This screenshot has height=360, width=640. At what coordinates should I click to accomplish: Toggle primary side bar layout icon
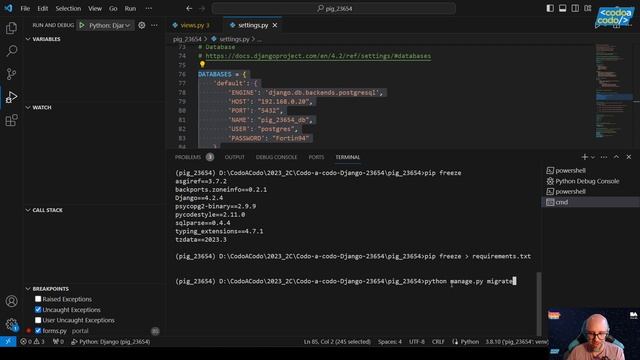tap(550, 8)
